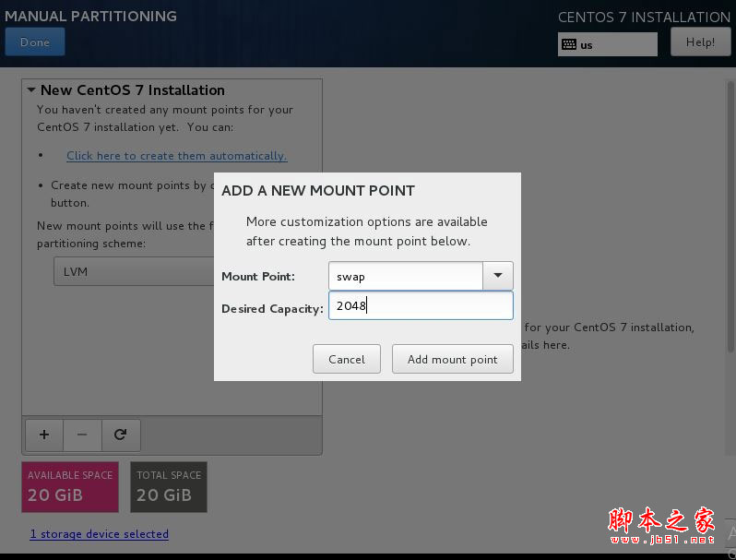
Task: Click the plus icon to add mount point
Action: (43, 435)
